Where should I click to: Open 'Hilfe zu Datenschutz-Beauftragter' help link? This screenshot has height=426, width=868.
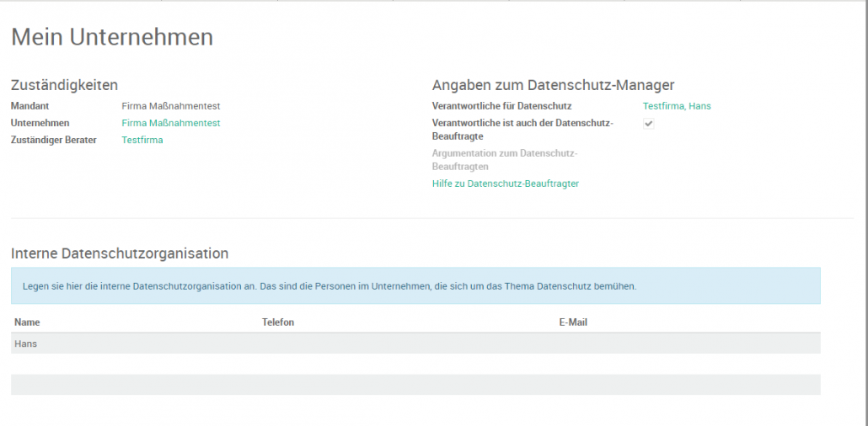click(x=505, y=184)
